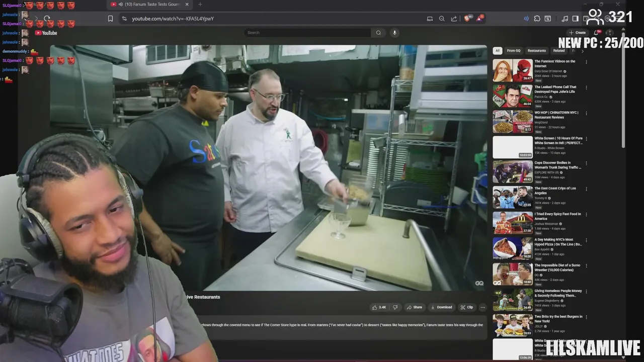Open menu for Leaked Phone Call suggestion
Image resolution: width=644 pixels, height=362 pixels.
tap(586, 87)
